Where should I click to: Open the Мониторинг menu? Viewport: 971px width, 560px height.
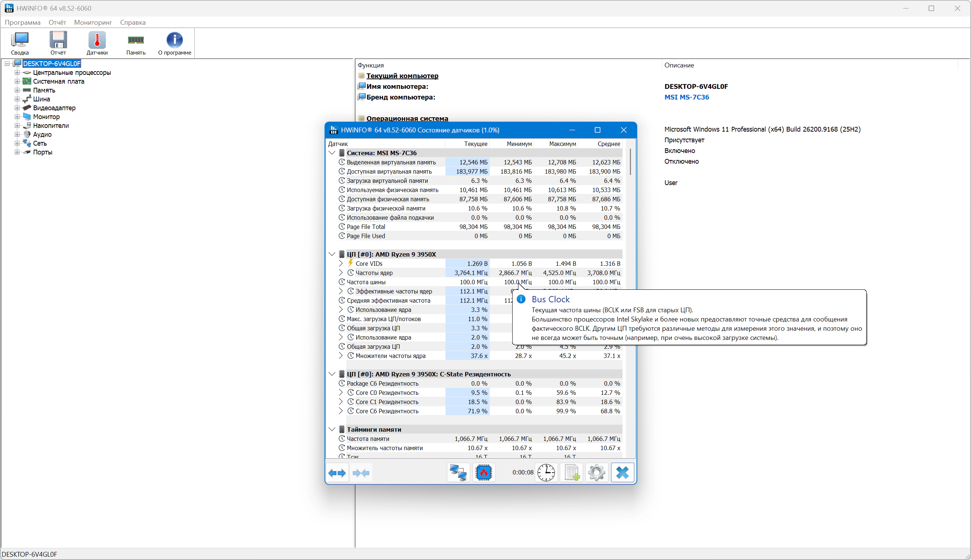(93, 22)
